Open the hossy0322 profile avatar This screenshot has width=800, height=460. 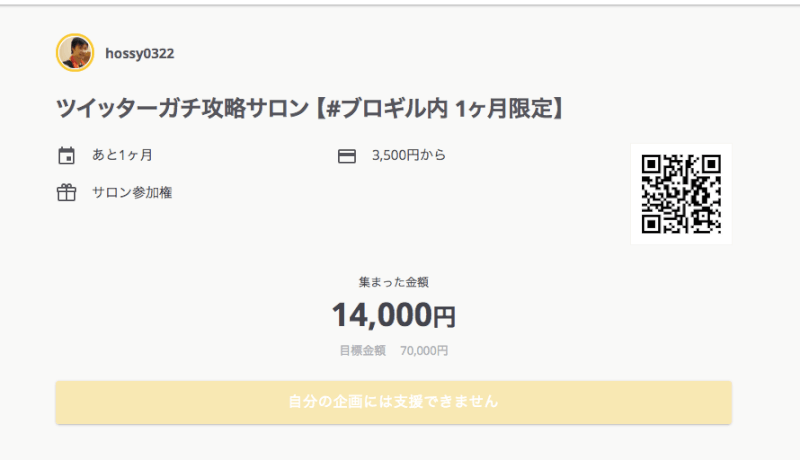click(x=75, y=53)
